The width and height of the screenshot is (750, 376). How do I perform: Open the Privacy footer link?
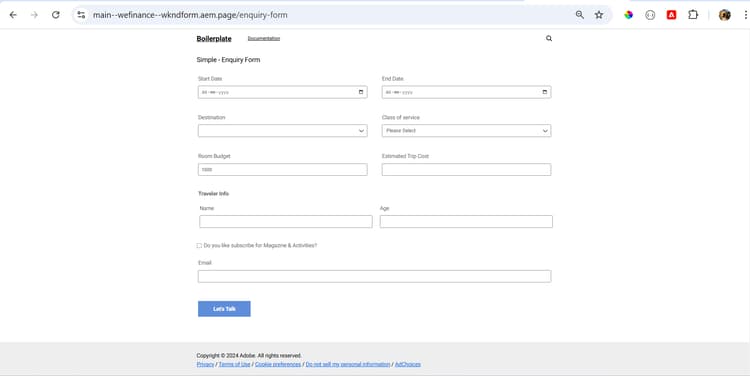(x=205, y=365)
